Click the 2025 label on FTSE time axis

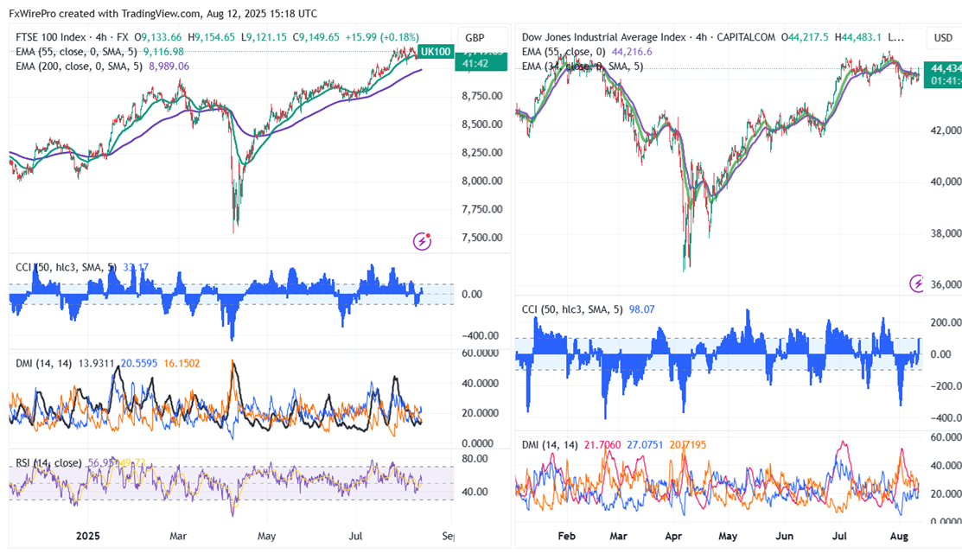(x=88, y=536)
